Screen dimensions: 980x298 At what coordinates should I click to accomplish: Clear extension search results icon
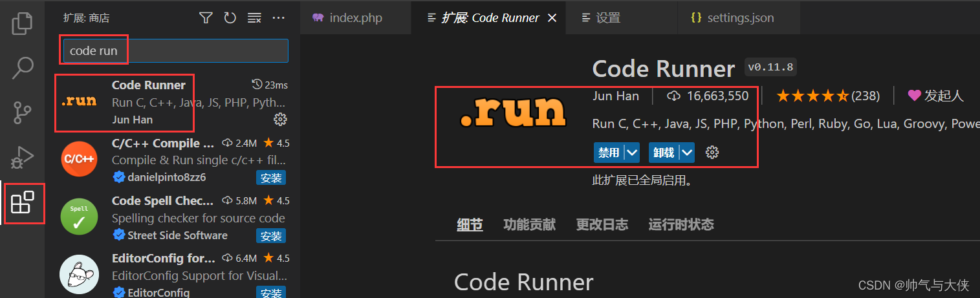click(254, 18)
